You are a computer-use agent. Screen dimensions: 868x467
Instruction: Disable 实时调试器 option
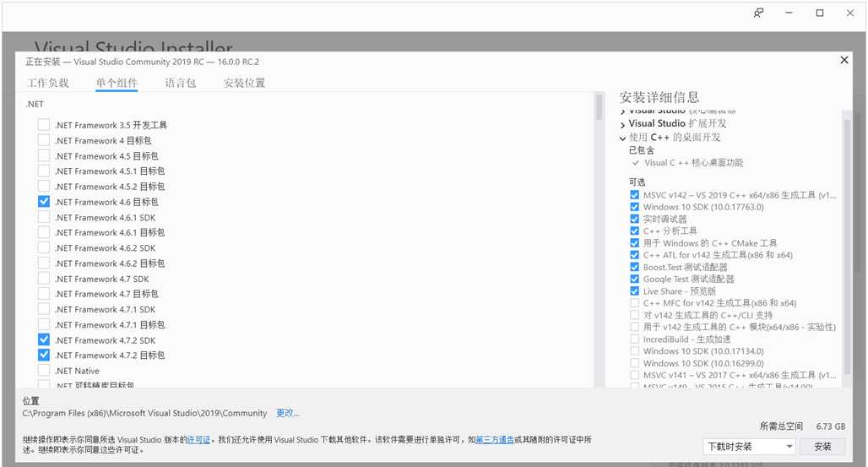[x=634, y=219]
